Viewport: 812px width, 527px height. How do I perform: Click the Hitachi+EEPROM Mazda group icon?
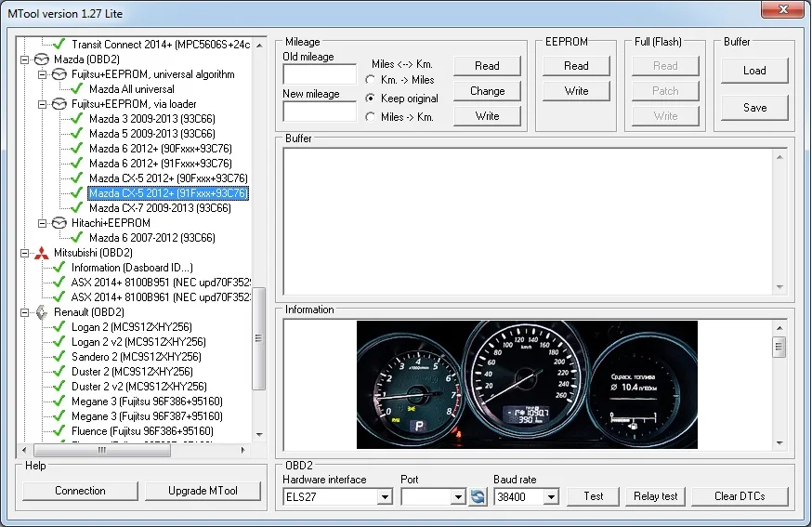pos(59,223)
